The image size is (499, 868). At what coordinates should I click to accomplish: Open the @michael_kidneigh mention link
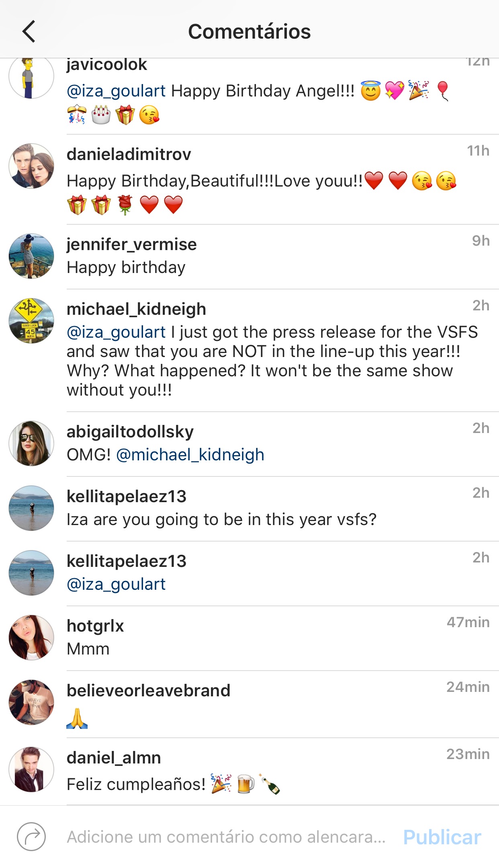(x=190, y=455)
